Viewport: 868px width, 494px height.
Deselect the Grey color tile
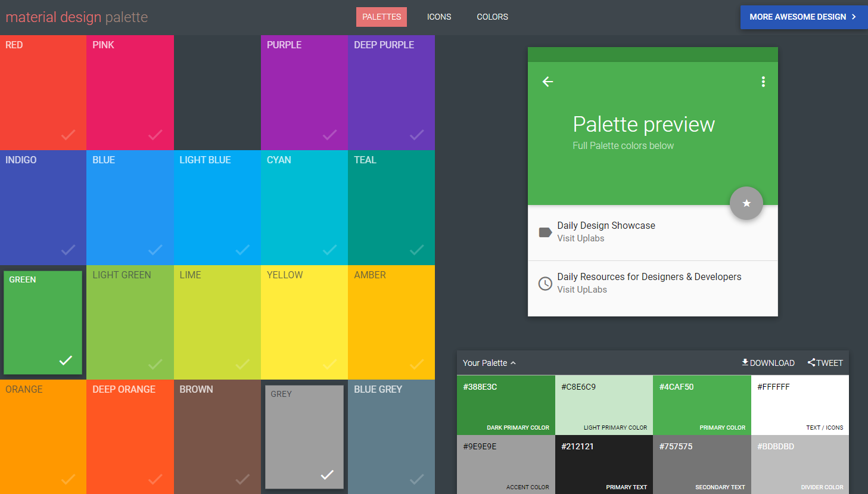[x=304, y=437]
